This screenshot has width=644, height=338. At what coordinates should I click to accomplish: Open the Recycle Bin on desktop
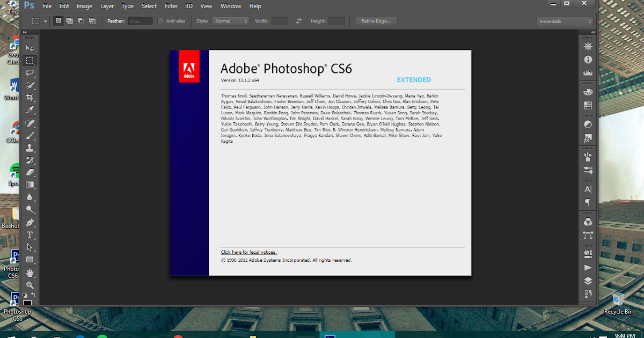(617, 304)
